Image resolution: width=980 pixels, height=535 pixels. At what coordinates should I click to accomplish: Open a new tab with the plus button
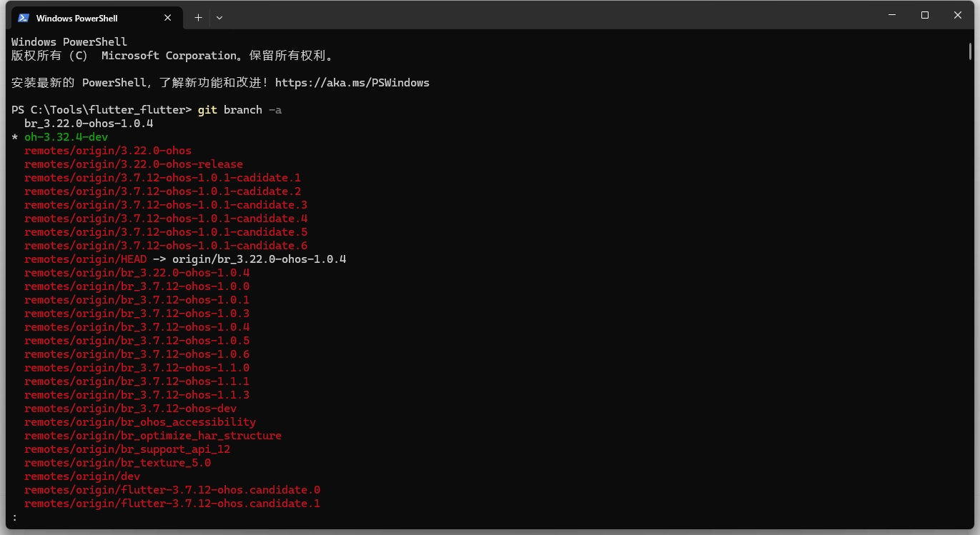(x=198, y=18)
